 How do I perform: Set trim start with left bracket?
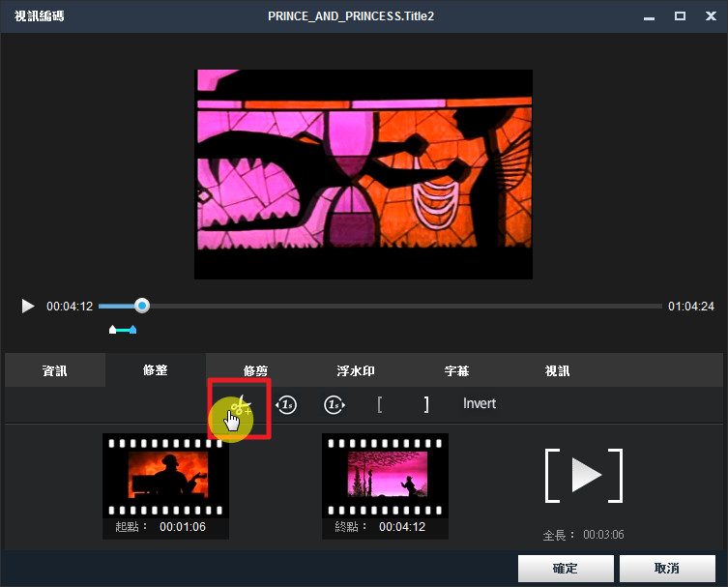pos(380,404)
